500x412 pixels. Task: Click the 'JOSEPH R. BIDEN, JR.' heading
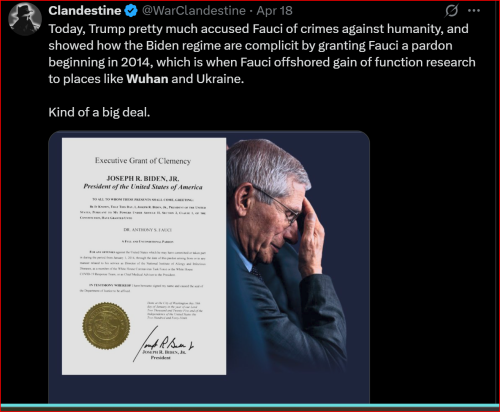pyautogui.click(x=143, y=178)
